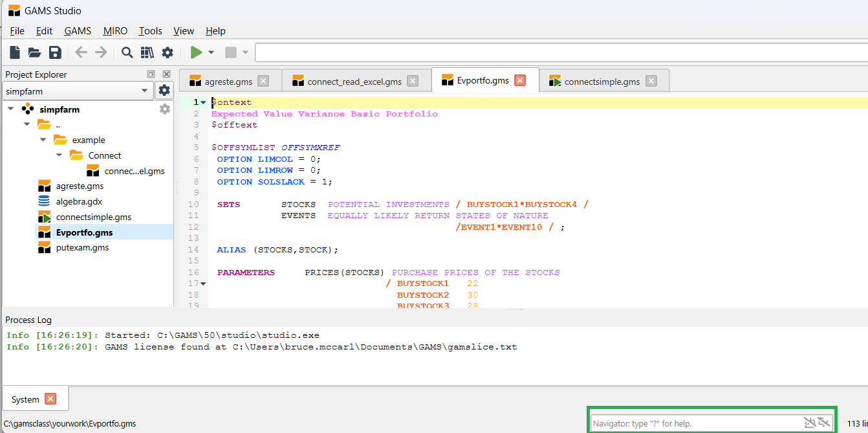Open the MIRO menu
The width and height of the screenshot is (868, 433).
tap(115, 31)
